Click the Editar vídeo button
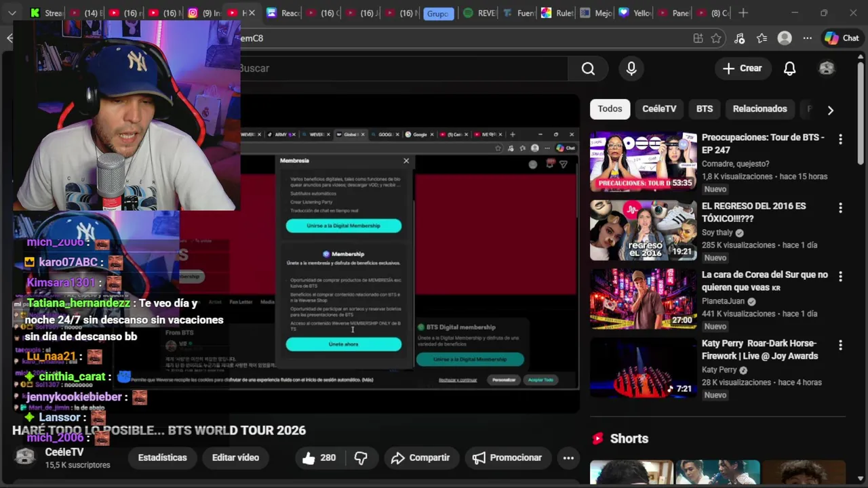Screen dimensions: 868x488 click(x=235, y=458)
